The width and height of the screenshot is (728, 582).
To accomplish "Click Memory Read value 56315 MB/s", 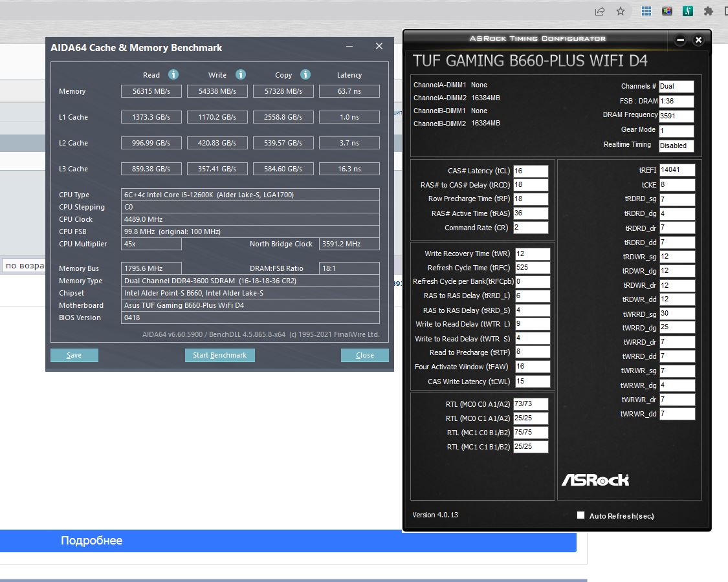I will 151,91.
